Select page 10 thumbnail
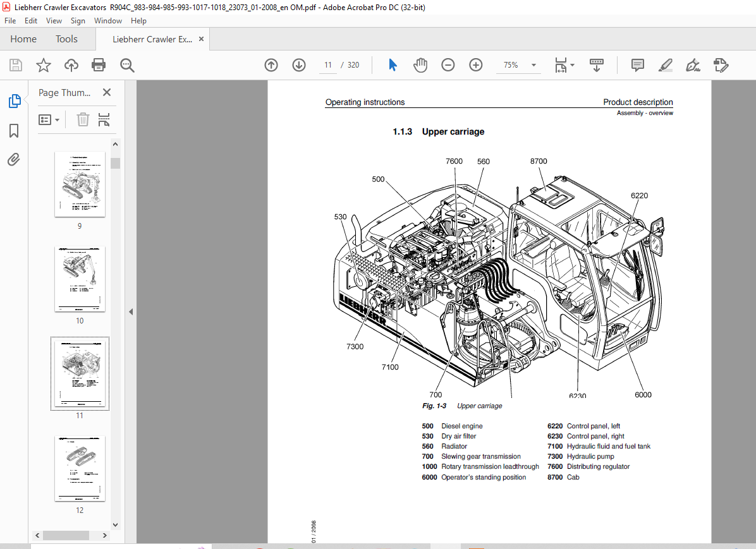This screenshot has height=549, width=756. (80, 279)
